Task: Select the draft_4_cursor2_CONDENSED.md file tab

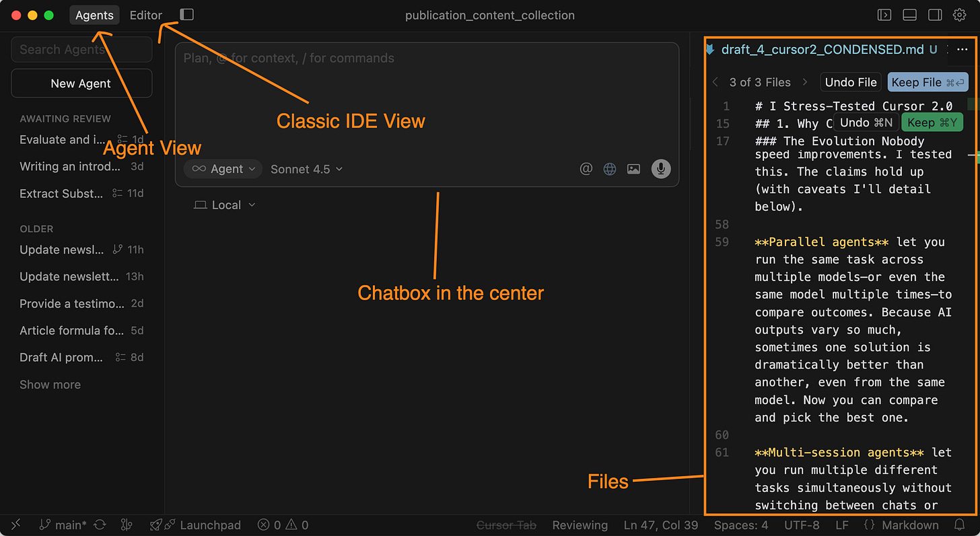Action: point(823,49)
